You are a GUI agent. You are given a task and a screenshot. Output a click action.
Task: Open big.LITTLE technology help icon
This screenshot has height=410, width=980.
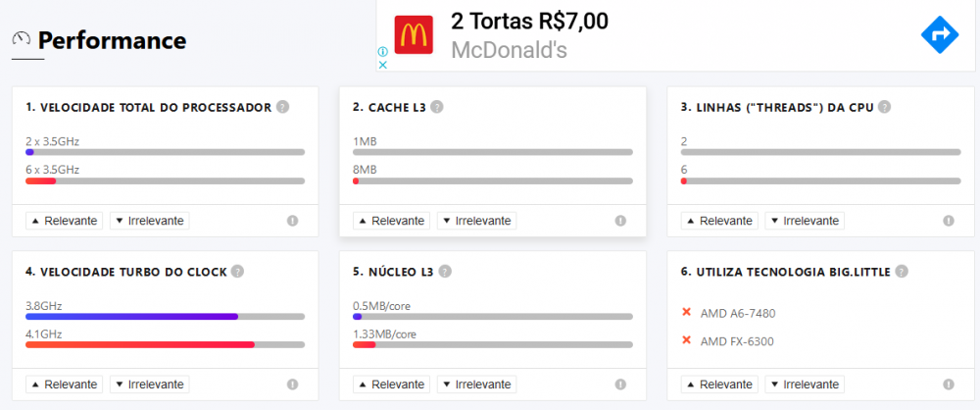tap(902, 272)
